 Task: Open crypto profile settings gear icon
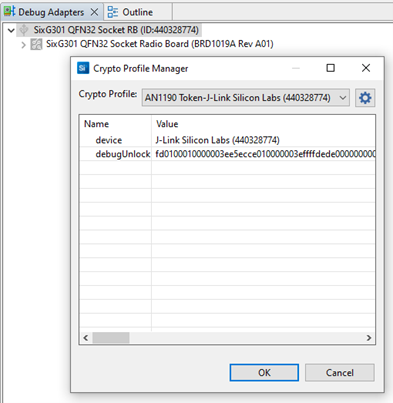(x=365, y=98)
